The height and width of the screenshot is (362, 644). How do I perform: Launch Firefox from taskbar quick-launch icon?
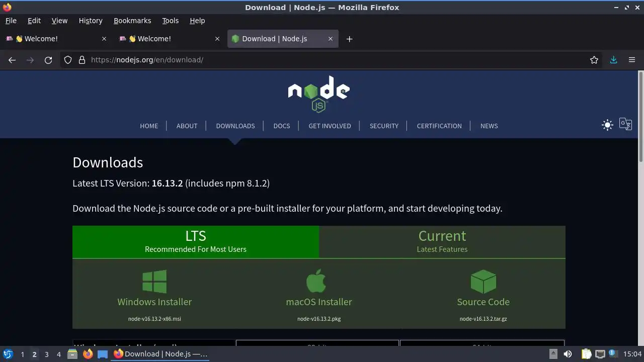pyautogui.click(x=88, y=354)
